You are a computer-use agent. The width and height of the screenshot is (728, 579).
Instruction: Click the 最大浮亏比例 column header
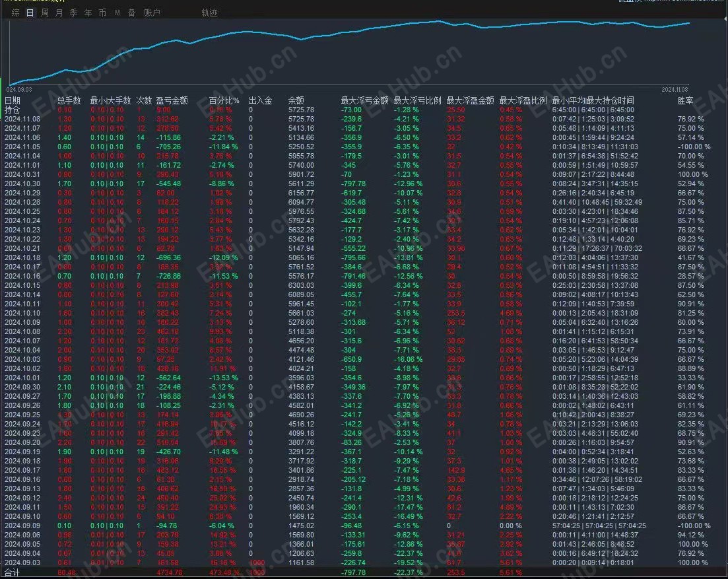point(417,100)
